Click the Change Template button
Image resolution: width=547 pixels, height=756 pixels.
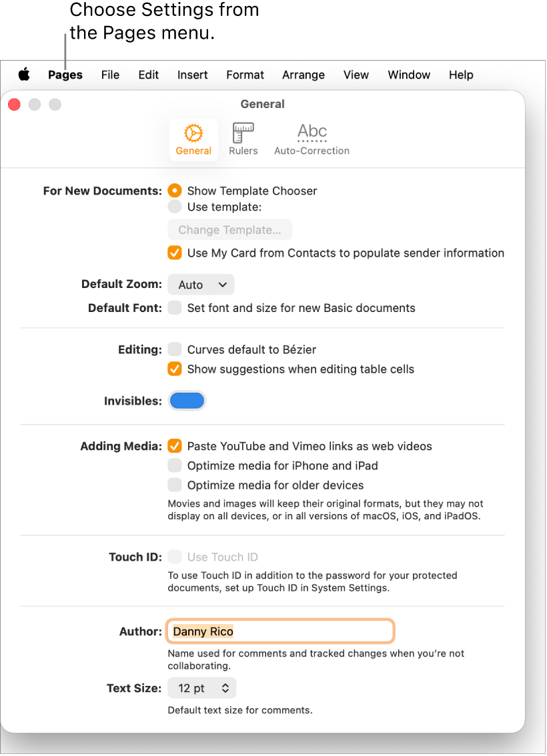tap(229, 229)
